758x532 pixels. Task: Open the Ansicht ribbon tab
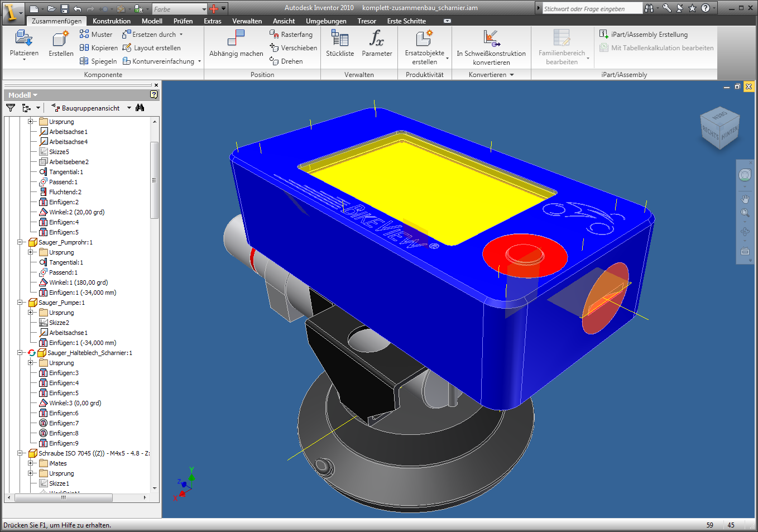284,21
